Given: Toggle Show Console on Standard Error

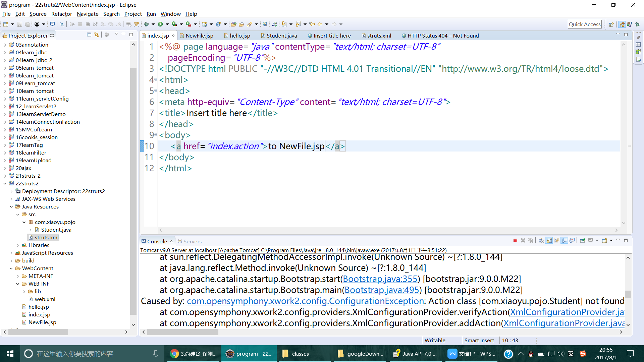Looking at the screenshot, I should coord(572,241).
